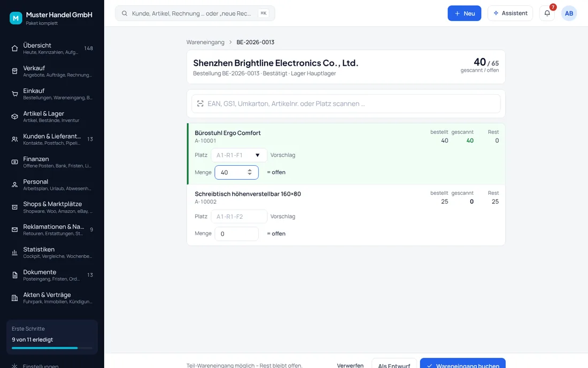Click '= offen' in the Schreibtisch row
The image size is (588, 368).
pyautogui.click(x=276, y=234)
